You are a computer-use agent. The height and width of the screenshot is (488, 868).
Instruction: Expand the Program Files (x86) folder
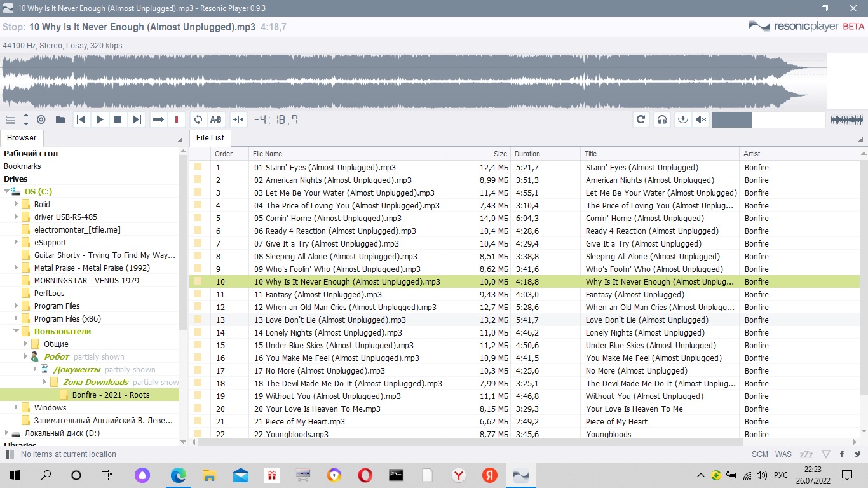[x=17, y=318]
